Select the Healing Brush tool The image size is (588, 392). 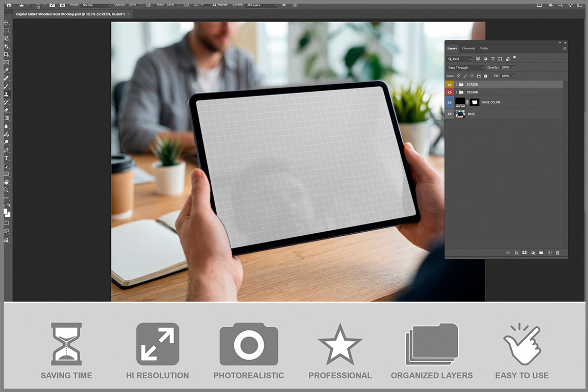pyautogui.click(x=7, y=78)
